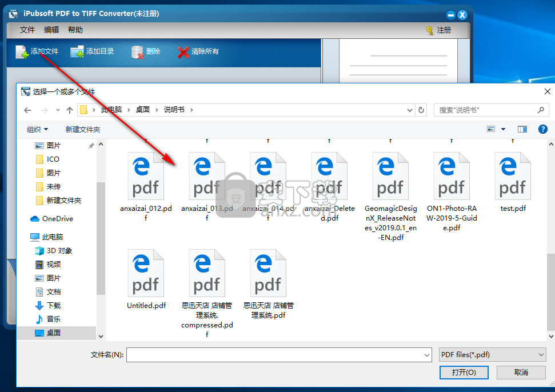Open the 帮助 menu
Image resolution: width=555 pixels, height=392 pixels.
(x=75, y=30)
